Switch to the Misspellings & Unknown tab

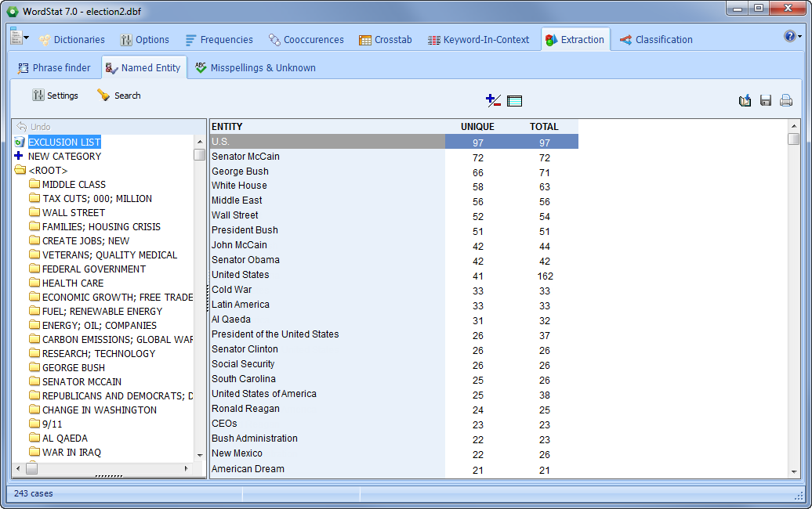point(255,68)
